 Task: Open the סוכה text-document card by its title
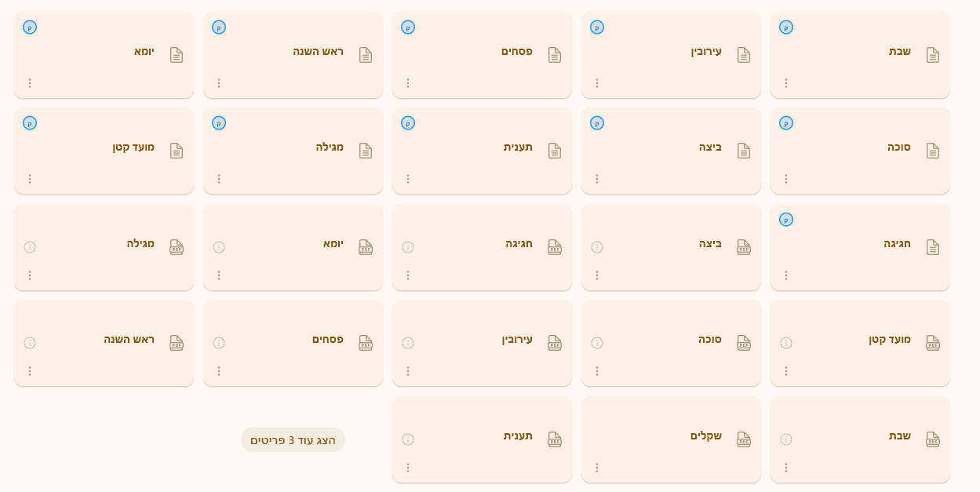click(899, 148)
